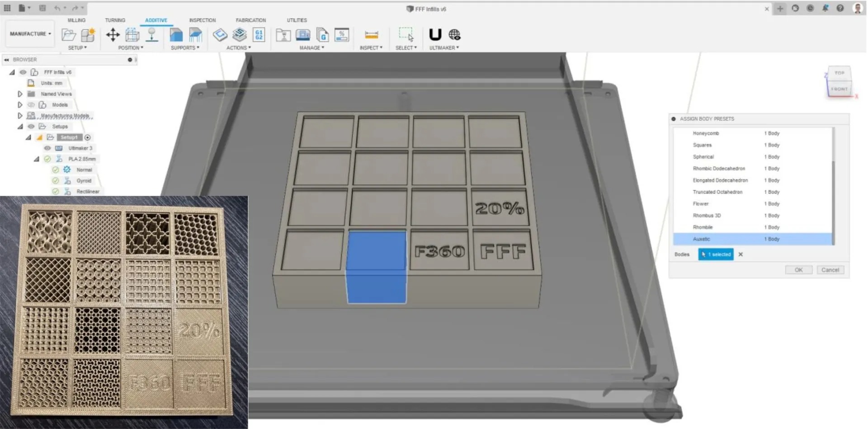Click Cancel in Assign Body Presets
This screenshot has width=868, height=429.
click(x=830, y=270)
